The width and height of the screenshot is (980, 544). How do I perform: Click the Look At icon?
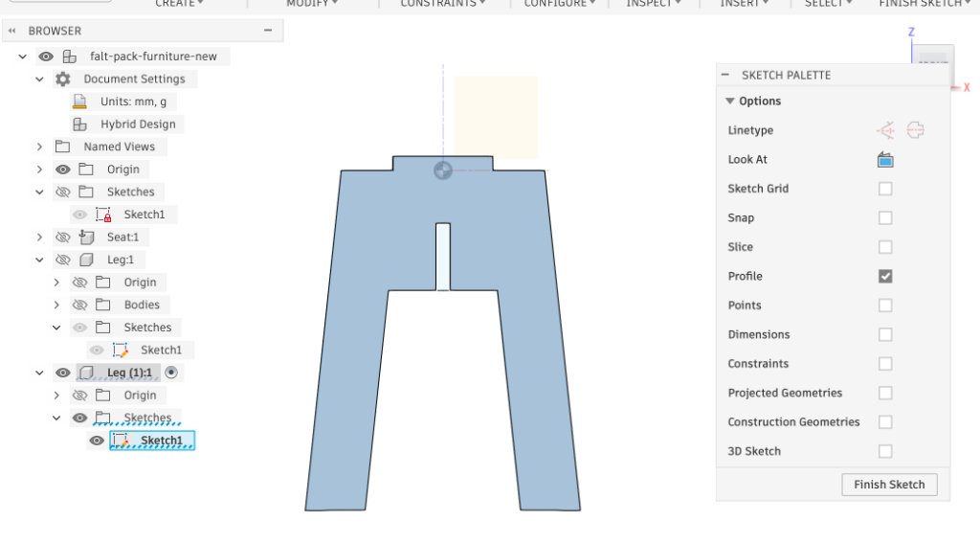tap(885, 159)
